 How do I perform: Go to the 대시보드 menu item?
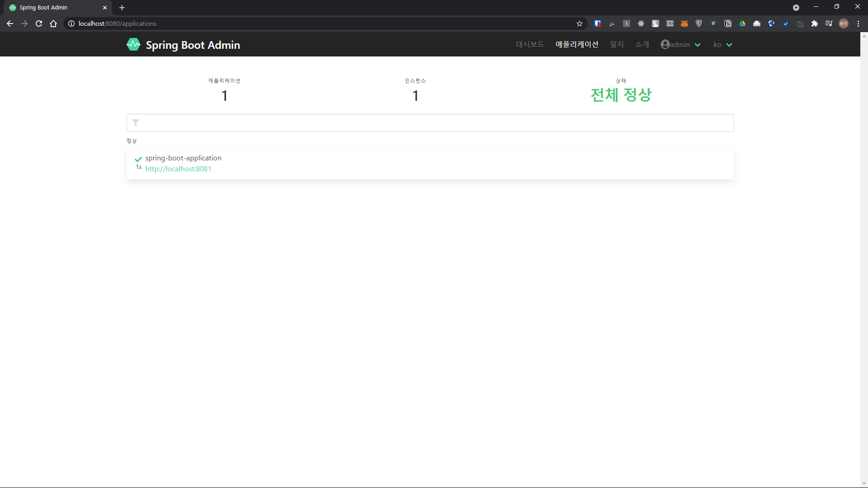click(x=530, y=44)
